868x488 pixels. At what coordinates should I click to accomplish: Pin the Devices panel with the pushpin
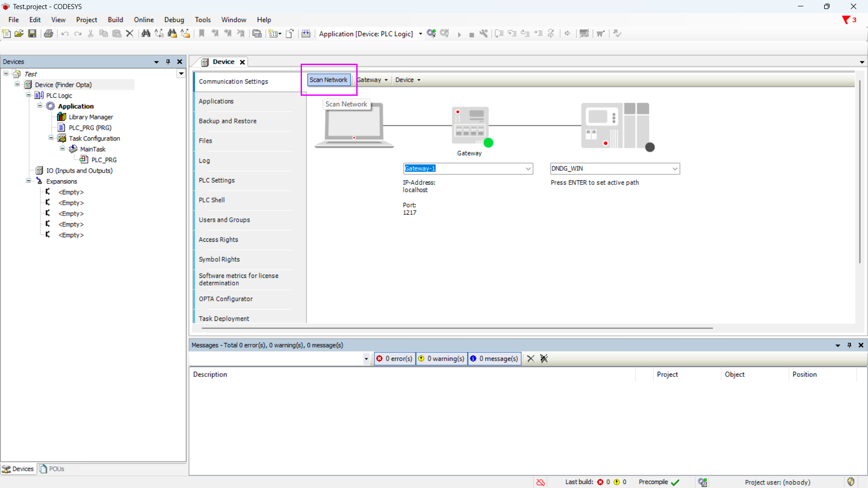tap(168, 62)
